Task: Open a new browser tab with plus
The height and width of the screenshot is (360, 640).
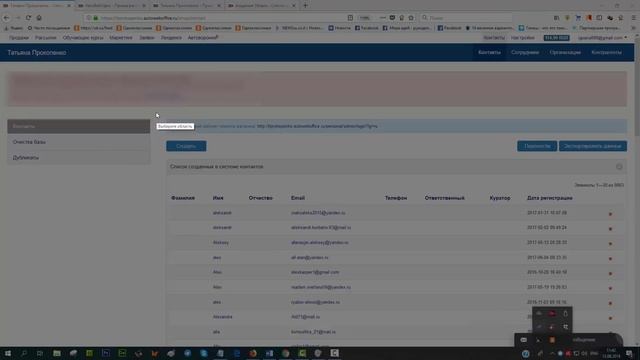Action: pos(305,5)
